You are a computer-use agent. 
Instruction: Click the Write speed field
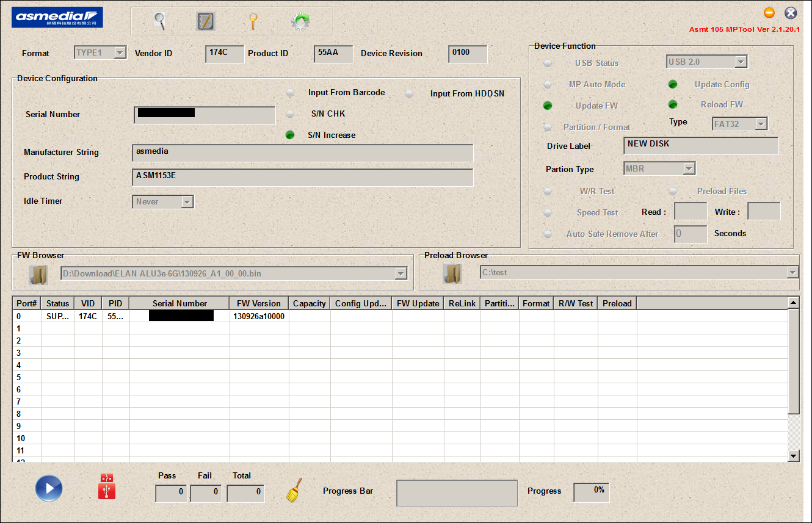764,211
